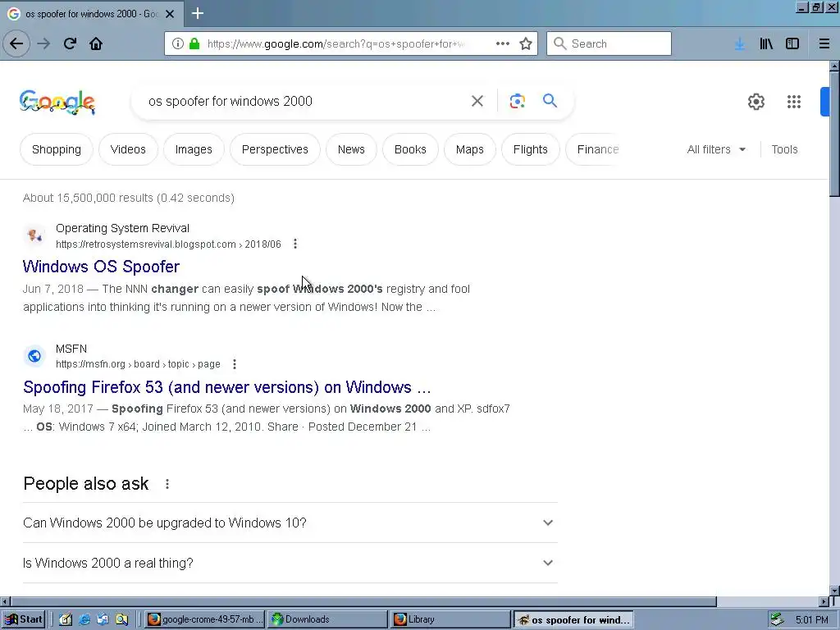The height and width of the screenshot is (630, 840).
Task: Click the green padlock security icon
Action: coord(194,43)
